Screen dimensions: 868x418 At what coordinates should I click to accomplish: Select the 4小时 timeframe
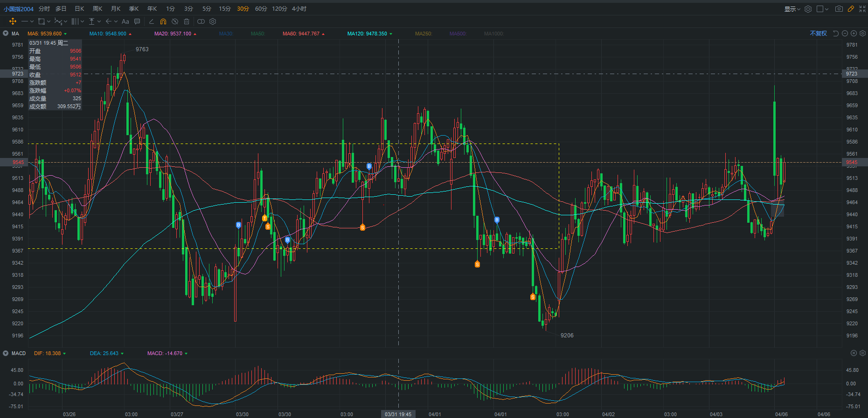(299, 9)
